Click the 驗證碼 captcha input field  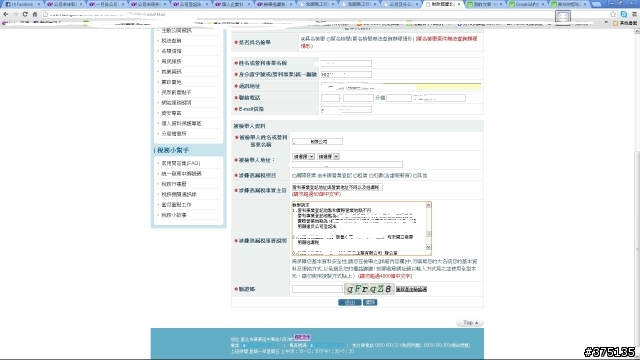(x=317, y=289)
